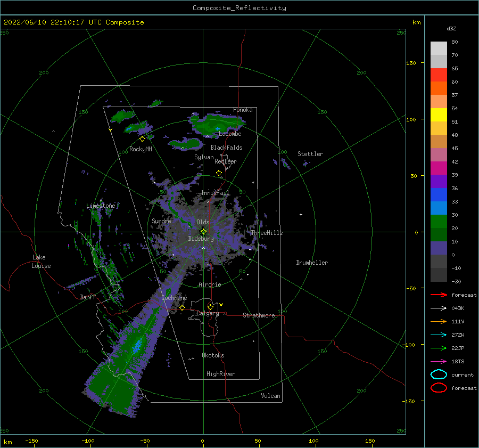Click the Olds label

203,222
